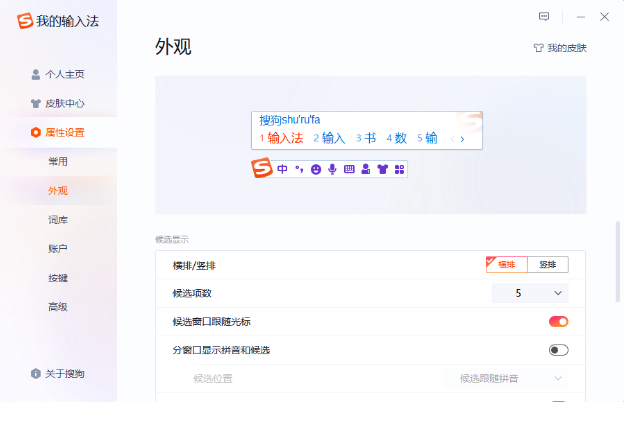Click the purple skin shirt icon on status bar

coord(383,169)
